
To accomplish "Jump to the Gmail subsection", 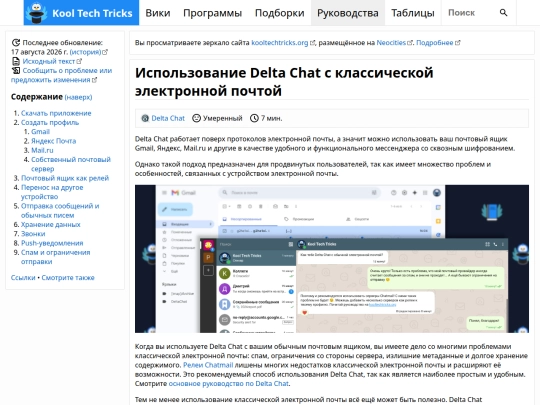I will (x=40, y=132).
